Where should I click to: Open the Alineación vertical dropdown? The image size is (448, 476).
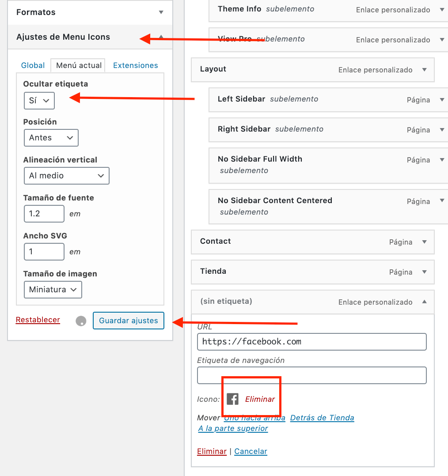pyautogui.click(x=67, y=175)
